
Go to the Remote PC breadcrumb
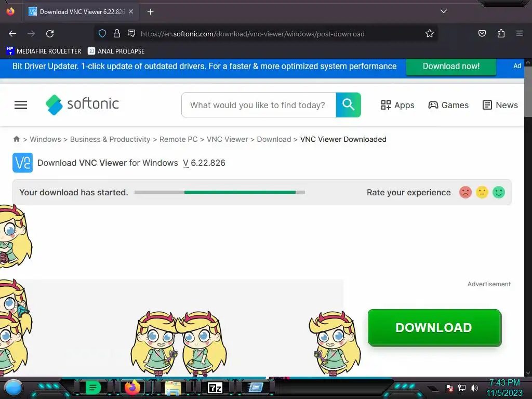179,139
